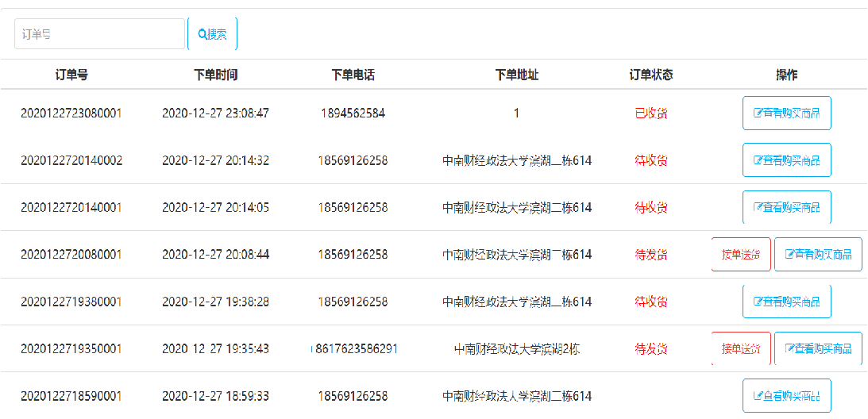Click address value 1 in first row
The image size is (868, 419).
516,113
